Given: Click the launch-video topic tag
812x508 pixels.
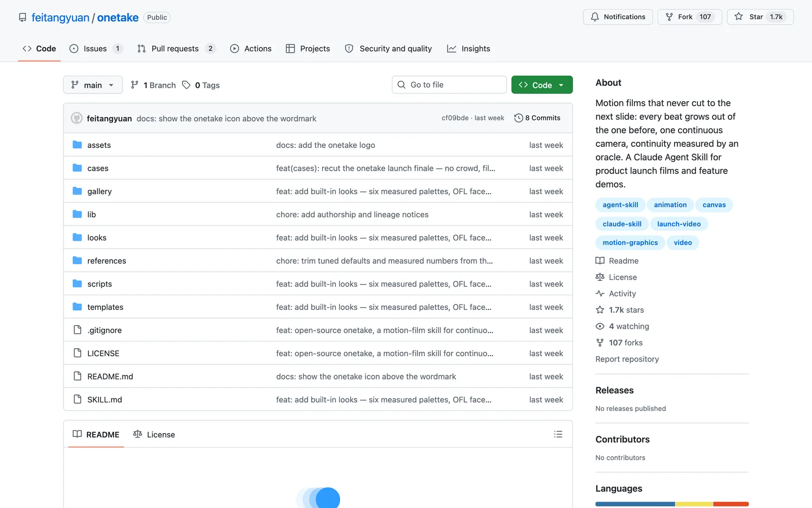Looking at the screenshot, I should pyautogui.click(x=679, y=224).
